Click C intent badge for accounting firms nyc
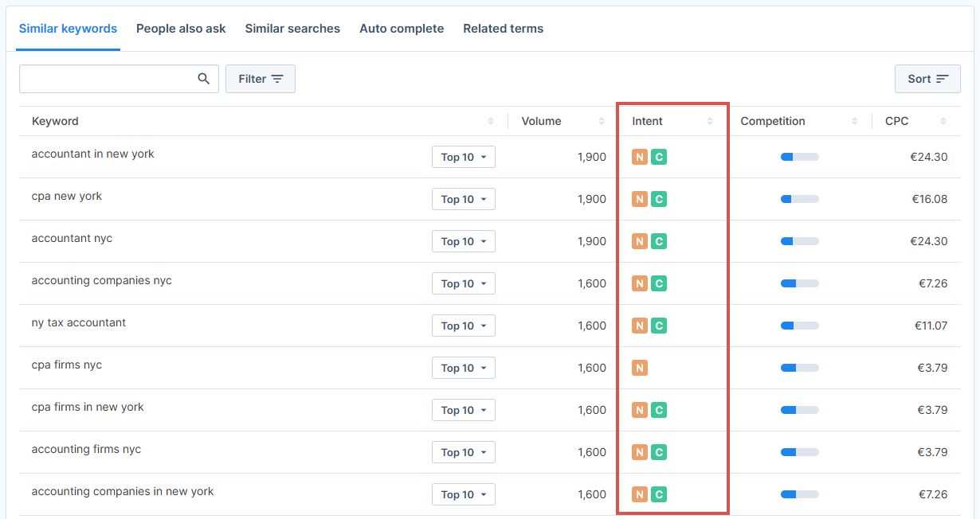Screen dimensions: 980x519 659,452
